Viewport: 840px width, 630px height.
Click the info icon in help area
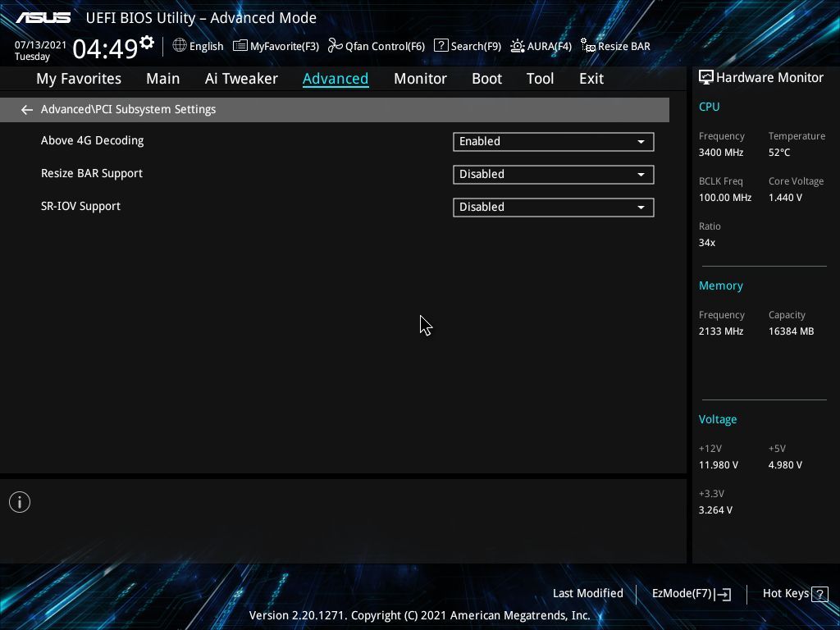[20, 502]
